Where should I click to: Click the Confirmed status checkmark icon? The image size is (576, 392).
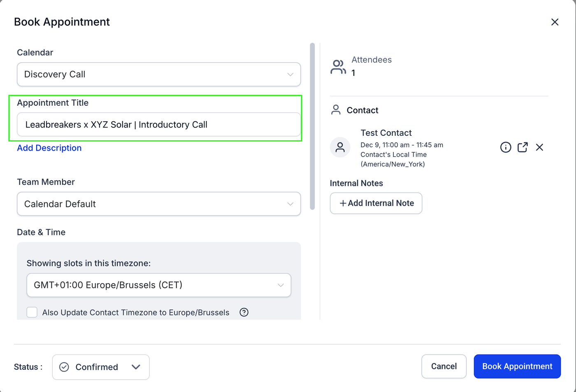click(64, 367)
